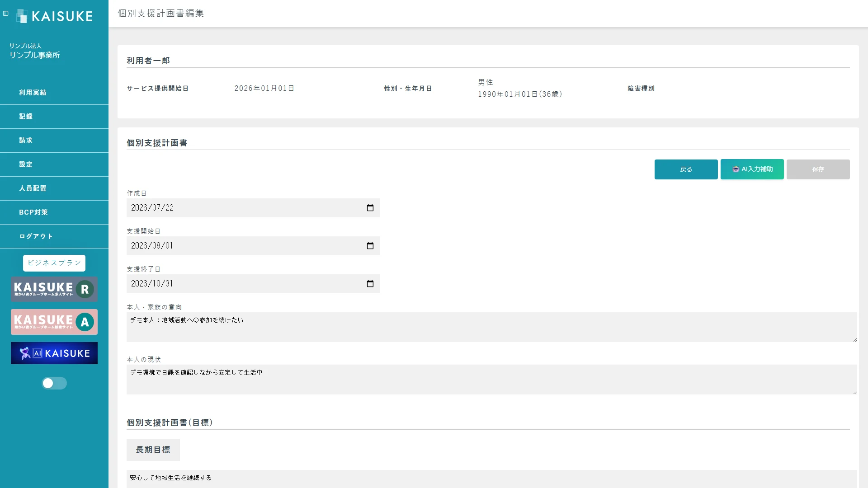Open the 記録 menu
The width and height of the screenshot is (868, 488).
[x=54, y=117]
